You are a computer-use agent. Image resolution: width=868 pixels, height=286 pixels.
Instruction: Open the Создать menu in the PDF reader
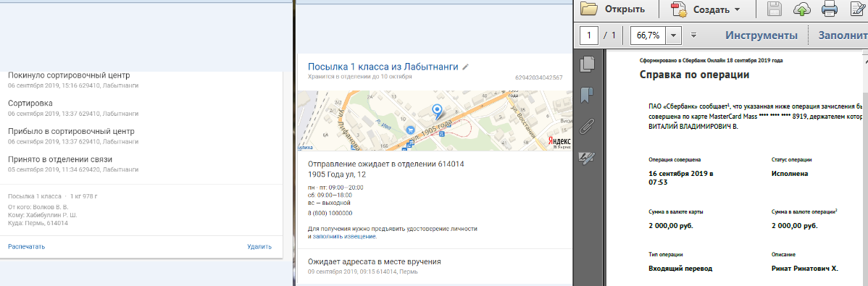(x=705, y=9)
